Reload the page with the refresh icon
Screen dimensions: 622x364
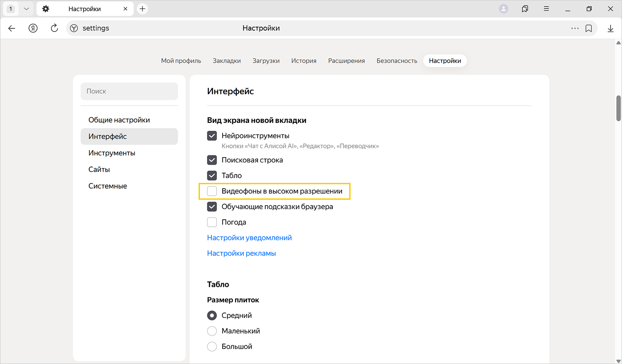point(54,28)
